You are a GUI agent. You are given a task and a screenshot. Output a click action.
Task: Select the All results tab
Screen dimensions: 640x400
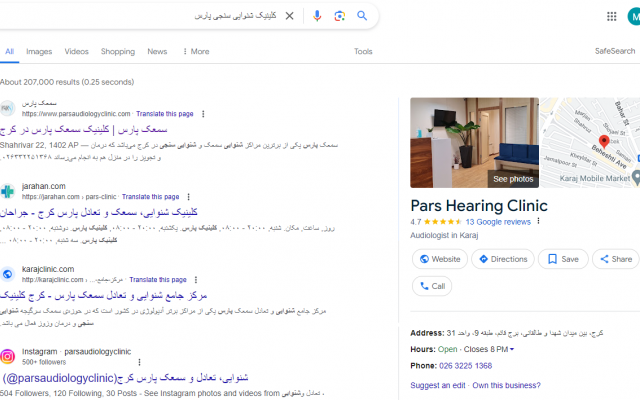[9, 51]
